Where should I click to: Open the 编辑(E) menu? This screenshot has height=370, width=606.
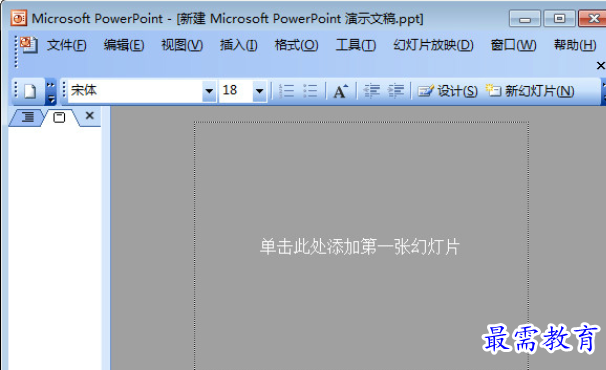tap(124, 45)
